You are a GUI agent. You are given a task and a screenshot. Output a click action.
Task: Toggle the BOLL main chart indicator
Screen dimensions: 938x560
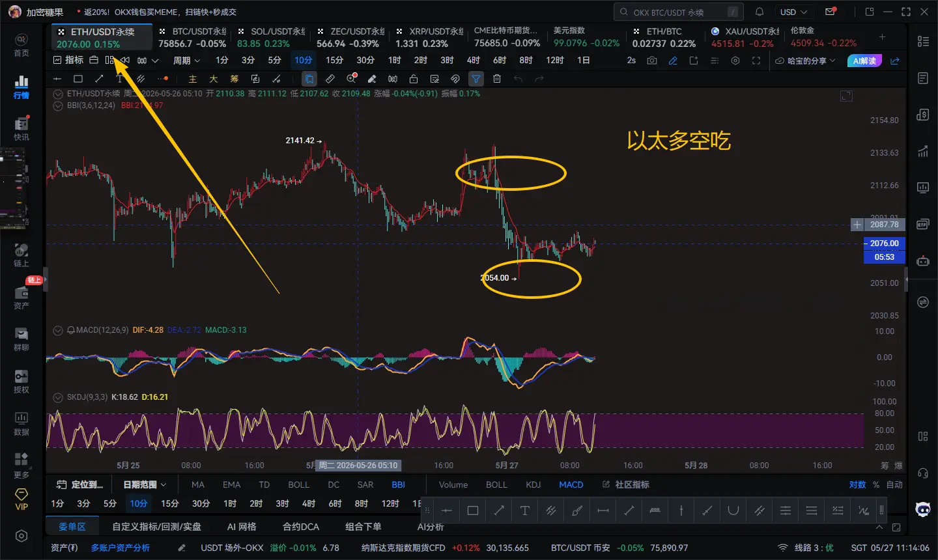pos(299,484)
